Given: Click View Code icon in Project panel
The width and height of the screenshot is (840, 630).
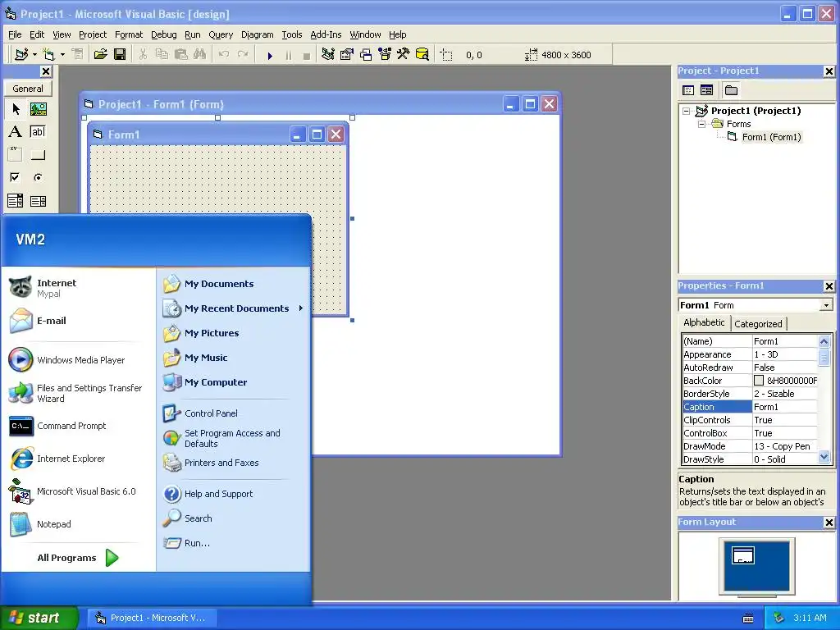Looking at the screenshot, I should pos(688,90).
